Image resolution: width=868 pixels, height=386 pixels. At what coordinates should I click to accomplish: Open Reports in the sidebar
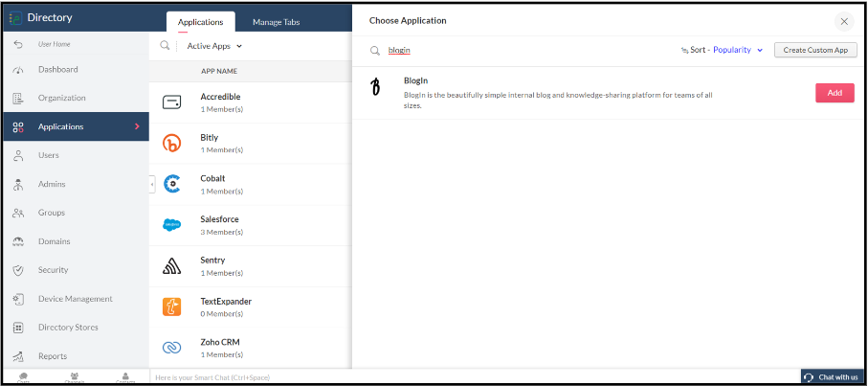53,356
